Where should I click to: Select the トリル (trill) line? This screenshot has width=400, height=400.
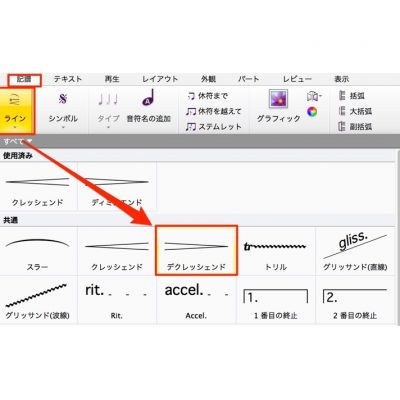pos(276,251)
